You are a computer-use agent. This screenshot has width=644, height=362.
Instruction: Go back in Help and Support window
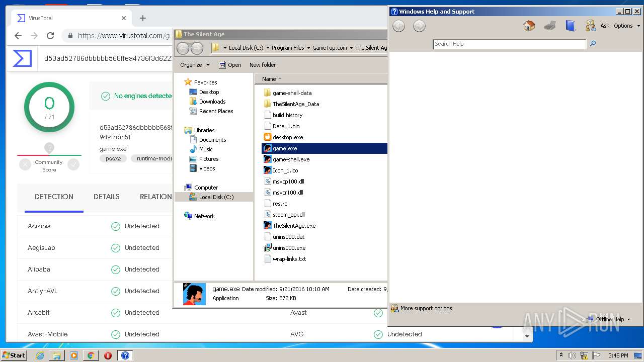pyautogui.click(x=398, y=26)
